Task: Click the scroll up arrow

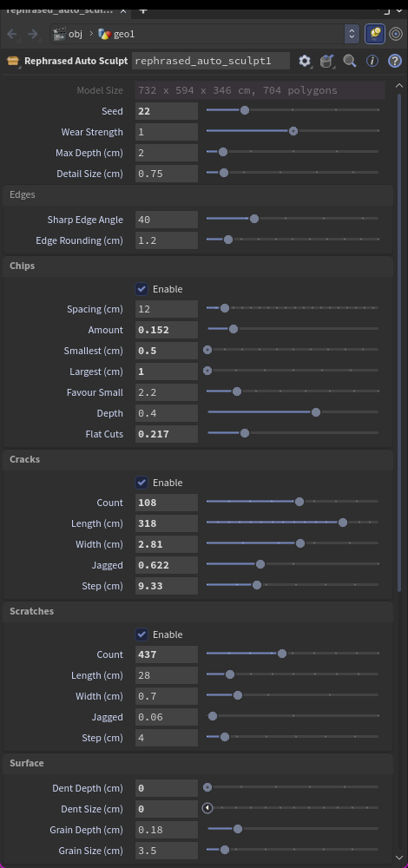Action: pyautogui.click(x=399, y=85)
